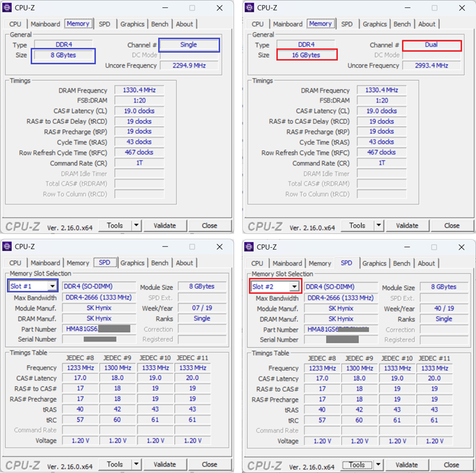Click 'DDR4 (SO-DIMM)' type field in Slot #2 window

click(x=341, y=287)
